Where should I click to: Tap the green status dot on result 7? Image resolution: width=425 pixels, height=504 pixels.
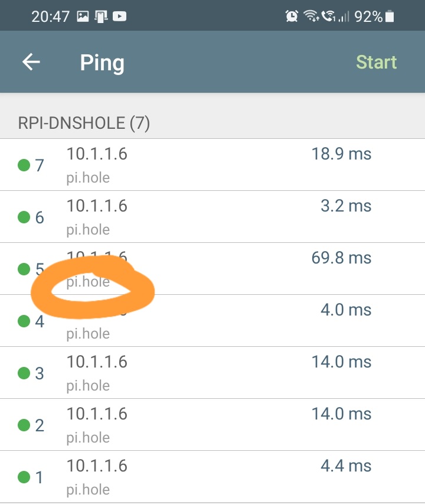[24, 165]
